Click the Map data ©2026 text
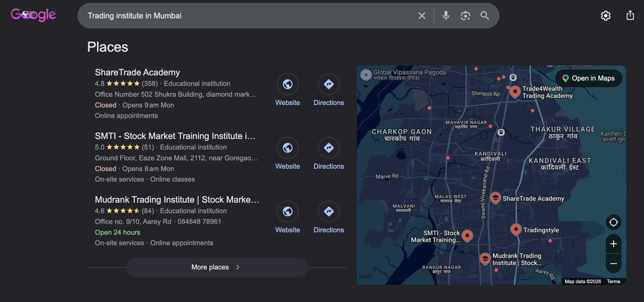 (x=583, y=281)
